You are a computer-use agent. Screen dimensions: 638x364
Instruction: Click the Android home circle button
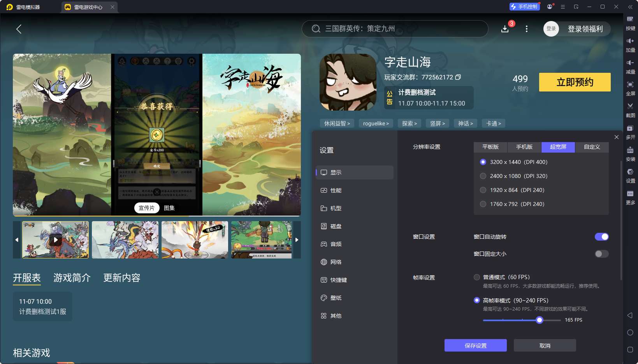(630, 332)
